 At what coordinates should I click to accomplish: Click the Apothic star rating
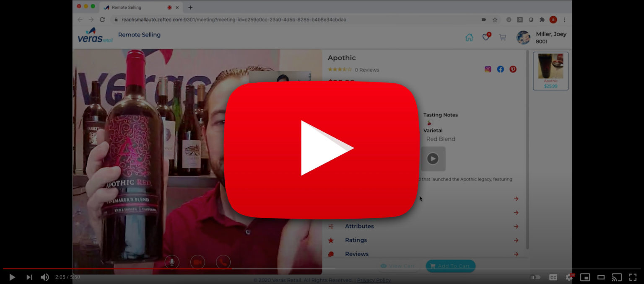pyautogui.click(x=340, y=70)
